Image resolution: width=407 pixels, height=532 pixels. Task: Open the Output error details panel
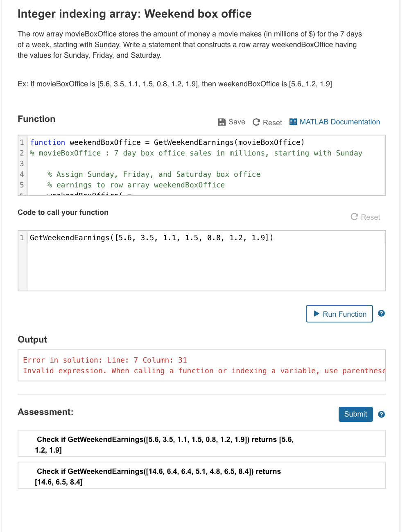(201, 365)
